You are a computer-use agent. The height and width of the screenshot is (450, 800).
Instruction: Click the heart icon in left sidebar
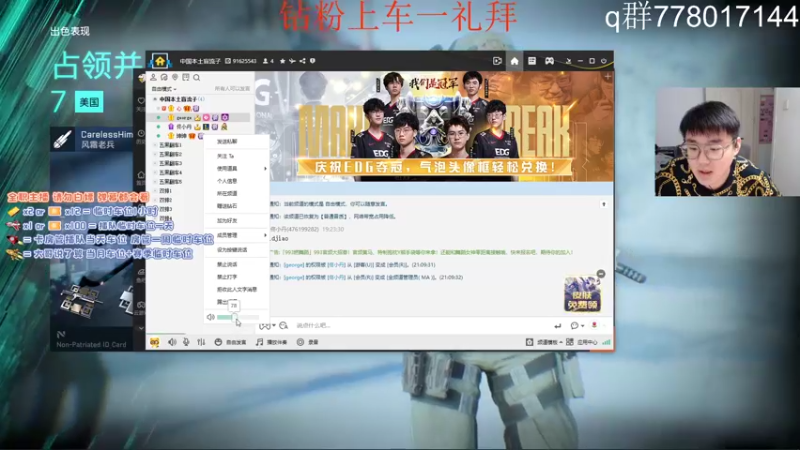pos(141,101)
